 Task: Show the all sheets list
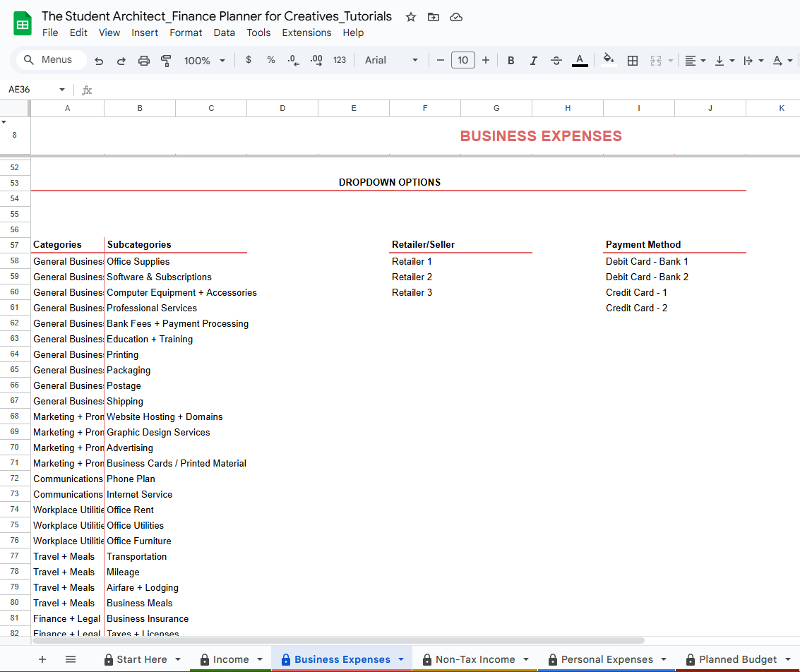pyautogui.click(x=71, y=659)
